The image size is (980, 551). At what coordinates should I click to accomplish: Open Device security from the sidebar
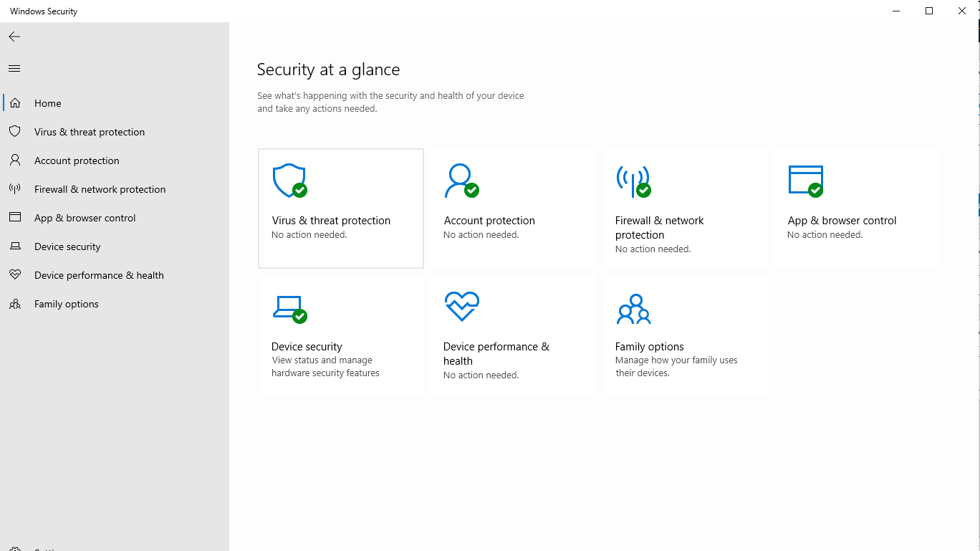click(x=67, y=246)
